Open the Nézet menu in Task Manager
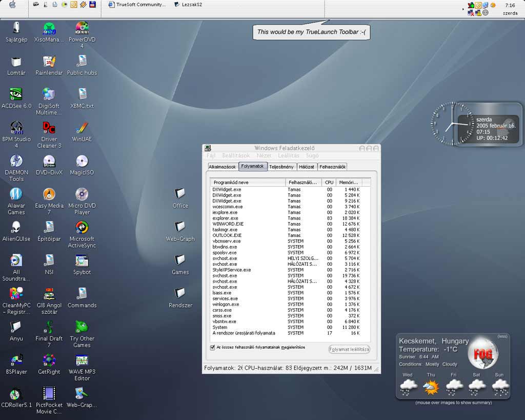 click(x=264, y=155)
